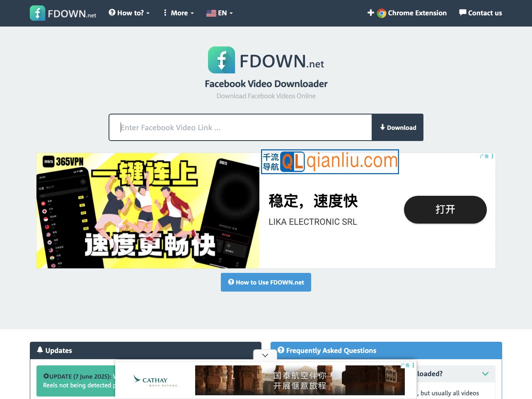Image resolution: width=532 pixels, height=399 pixels.
Task: Open the More dropdown menu
Action: (178, 13)
